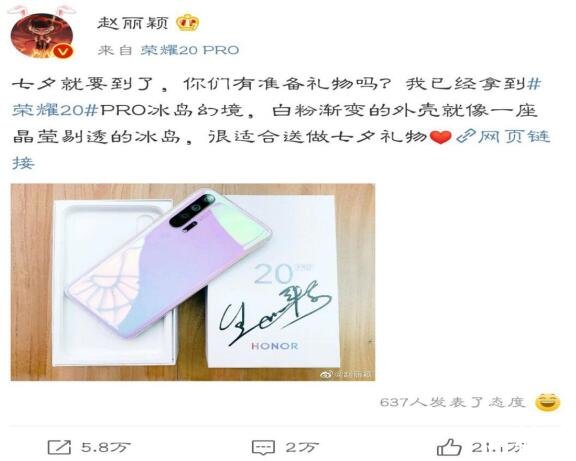Like the post with thumbs-up icon
This screenshot has height=461, width=576.
(449, 447)
